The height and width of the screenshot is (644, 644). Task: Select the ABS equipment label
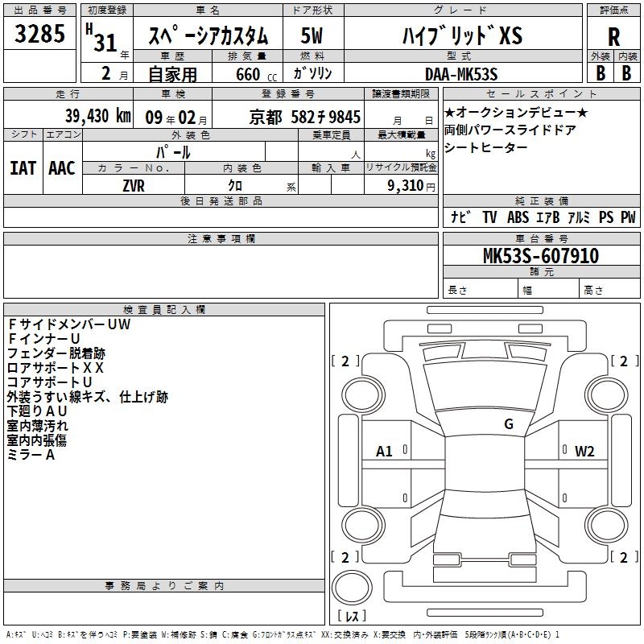coord(518,217)
